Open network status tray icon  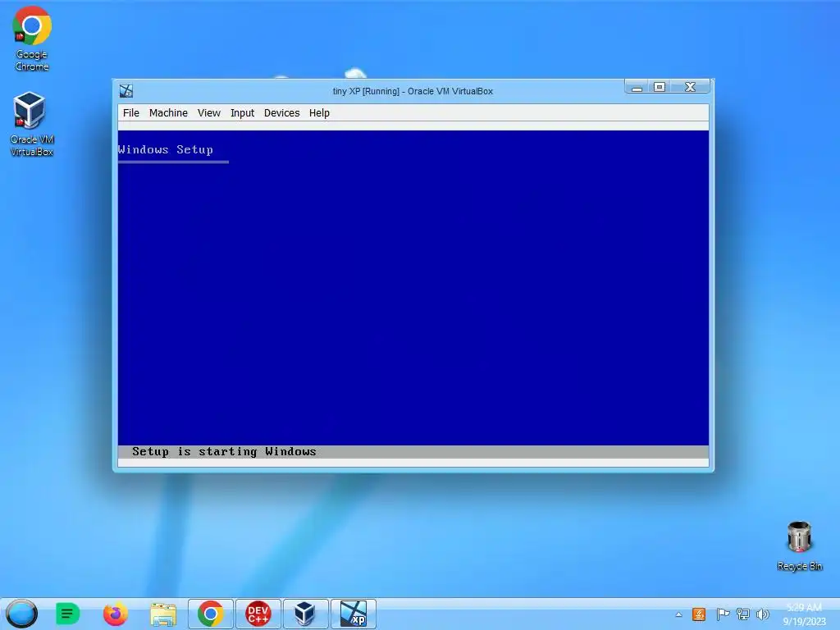point(743,614)
